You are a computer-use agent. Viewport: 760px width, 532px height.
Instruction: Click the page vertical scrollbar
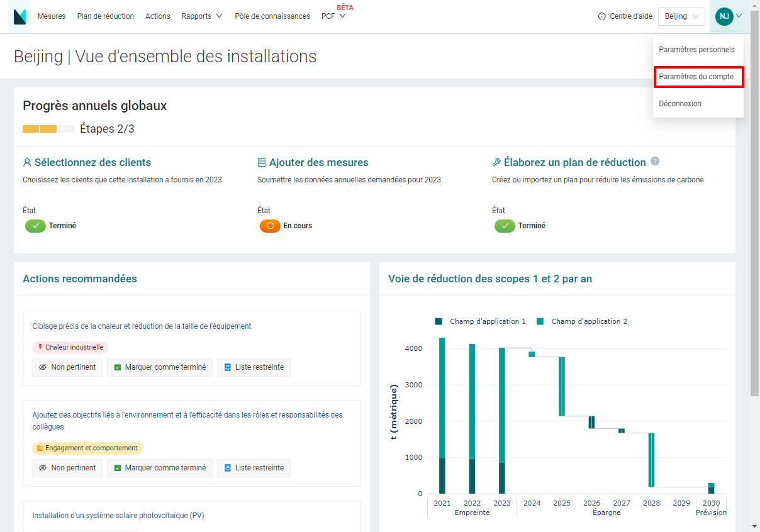[x=755, y=203]
